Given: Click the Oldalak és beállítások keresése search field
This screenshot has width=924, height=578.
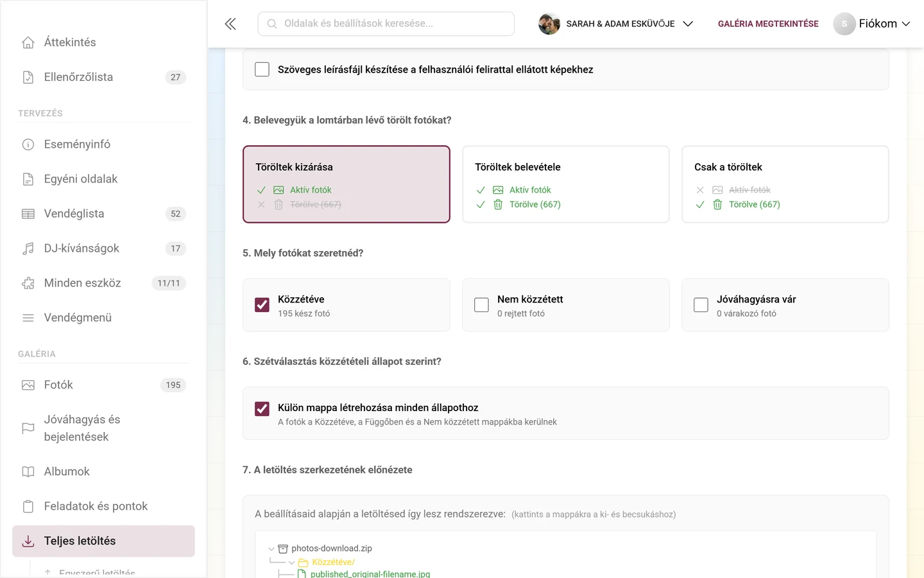Looking at the screenshot, I should point(386,24).
